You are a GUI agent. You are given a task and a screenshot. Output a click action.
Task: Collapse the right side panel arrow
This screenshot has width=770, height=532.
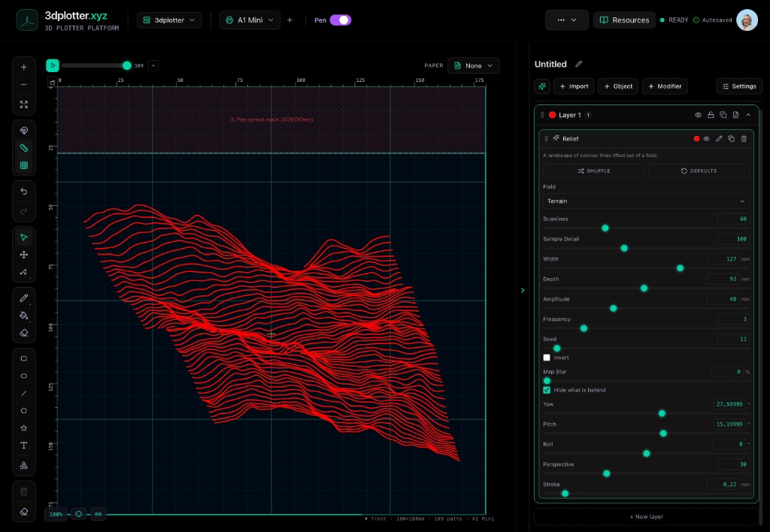[523, 291]
